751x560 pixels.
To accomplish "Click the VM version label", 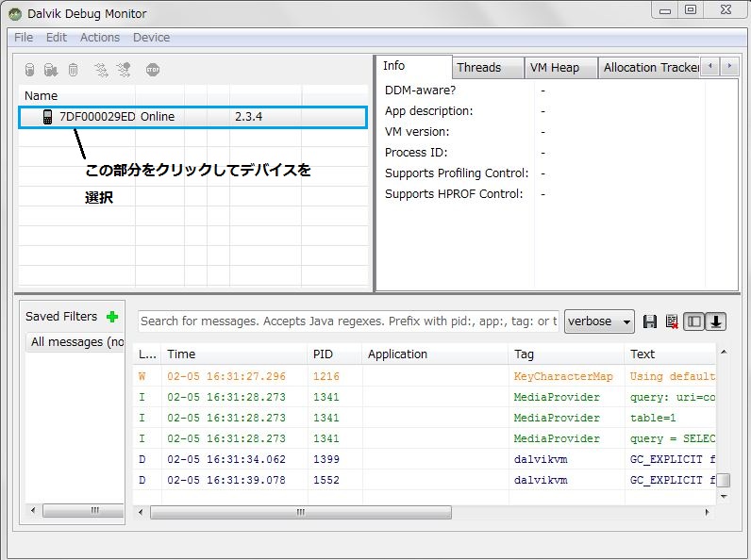I will point(417,132).
